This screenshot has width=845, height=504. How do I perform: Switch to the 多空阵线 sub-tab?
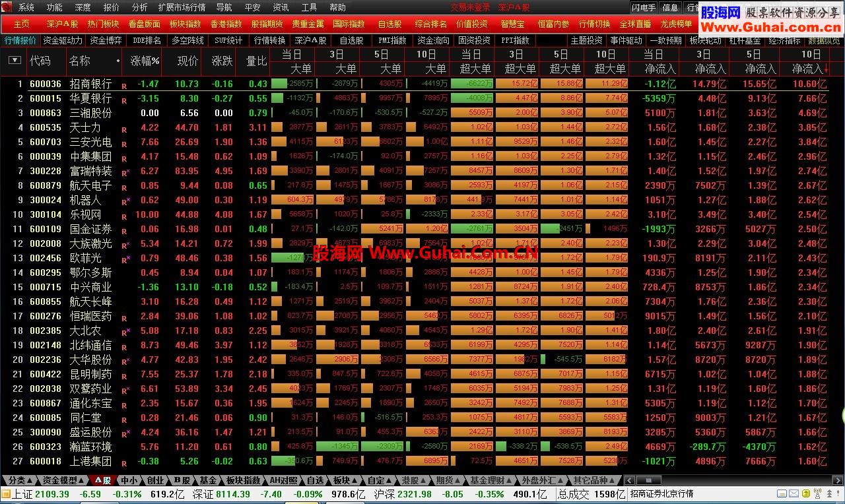[x=187, y=41]
